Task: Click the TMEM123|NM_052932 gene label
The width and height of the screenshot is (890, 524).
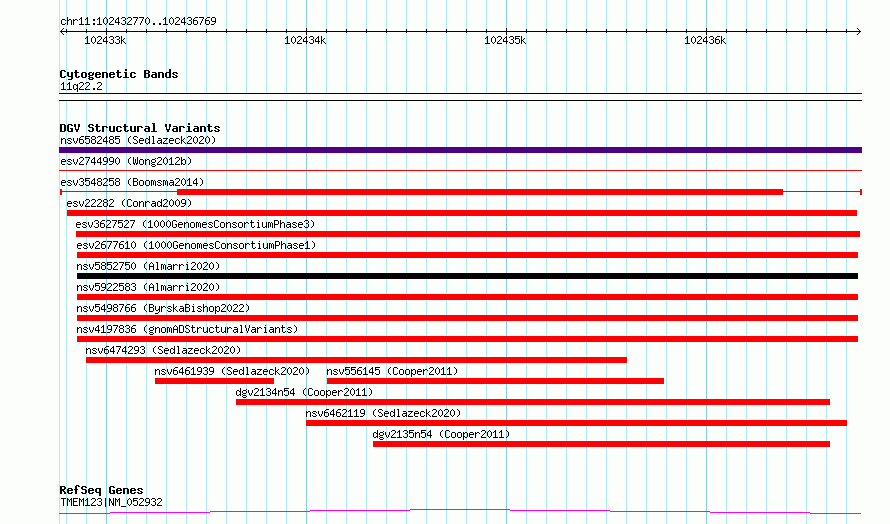Action: pyautogui.click(x=111, y=502)
